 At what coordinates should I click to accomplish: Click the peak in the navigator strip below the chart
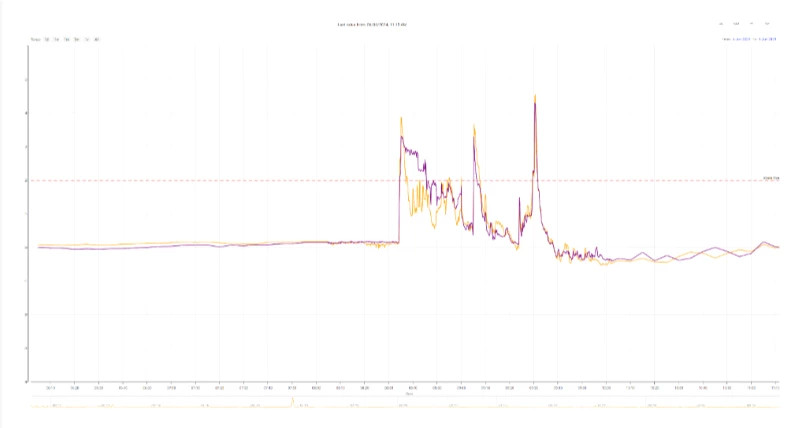click(x=292, y=400)
